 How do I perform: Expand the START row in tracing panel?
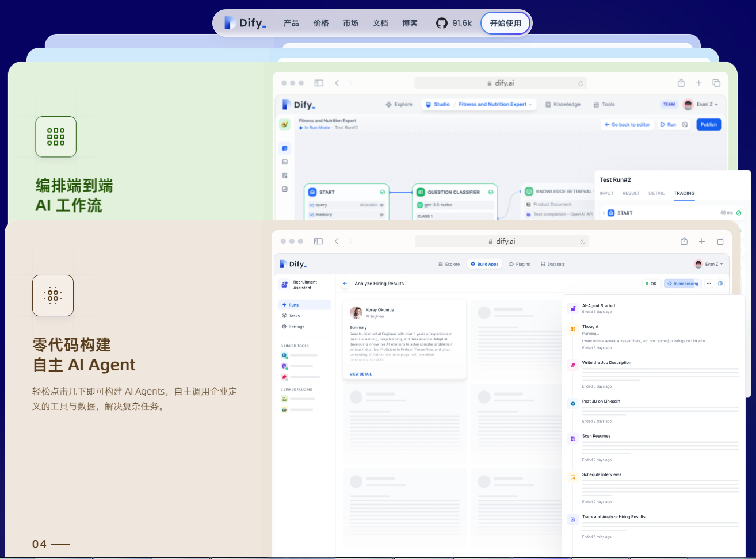tap(672, 213)
